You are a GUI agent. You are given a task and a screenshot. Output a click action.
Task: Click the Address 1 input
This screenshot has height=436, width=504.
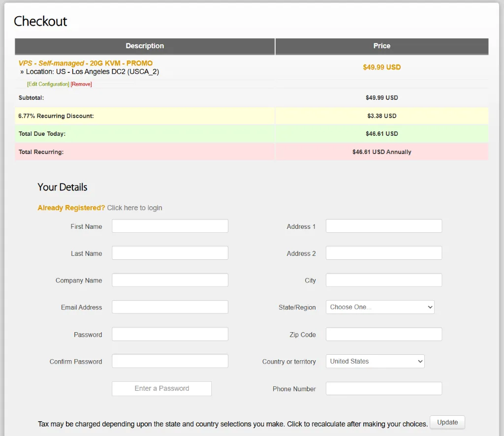[383, 226]
